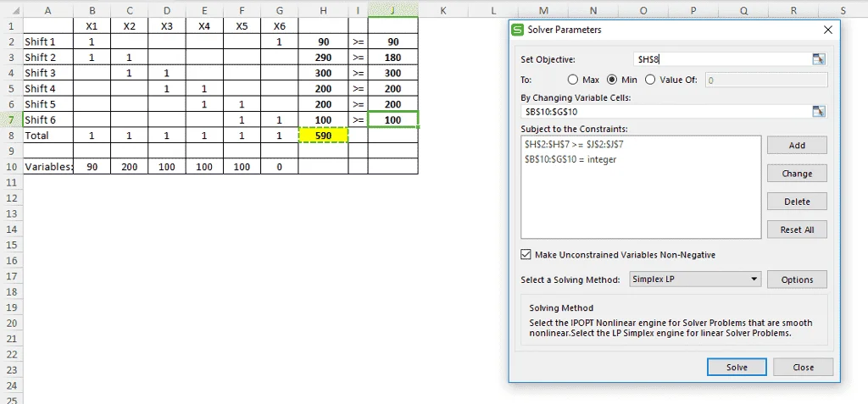The image size is (868, 404).
Task: Click the Shift 3 constraint value 300 in column H
Action: tap(323, 73)
